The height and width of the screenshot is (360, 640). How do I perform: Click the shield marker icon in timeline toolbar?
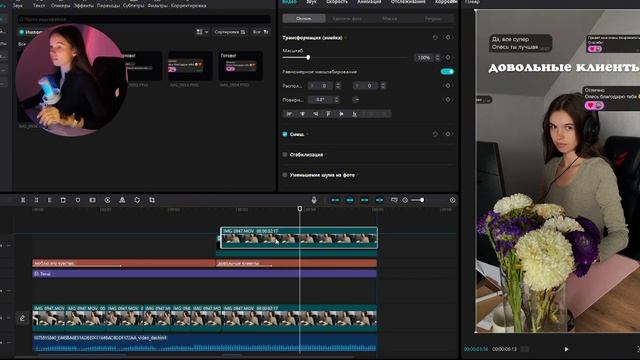[x=78, y=200]
